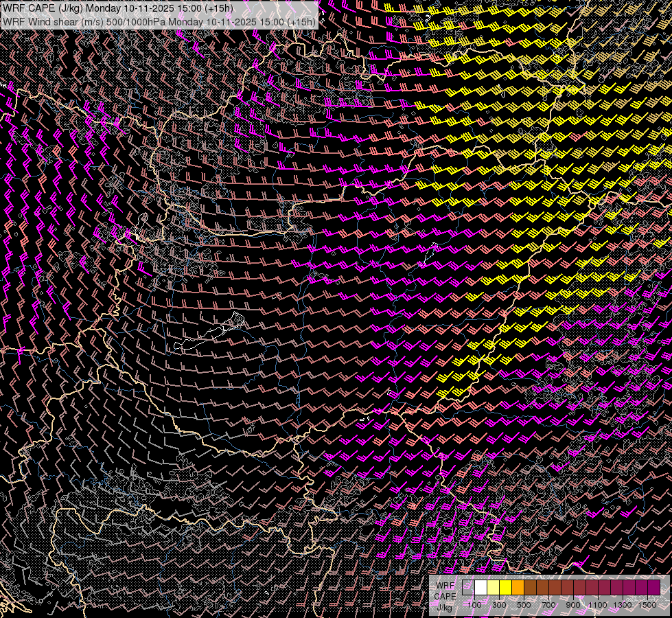
Task: Click the orange CAPE legend swatch
Action: pyautogui.click(x=518, y=587)
